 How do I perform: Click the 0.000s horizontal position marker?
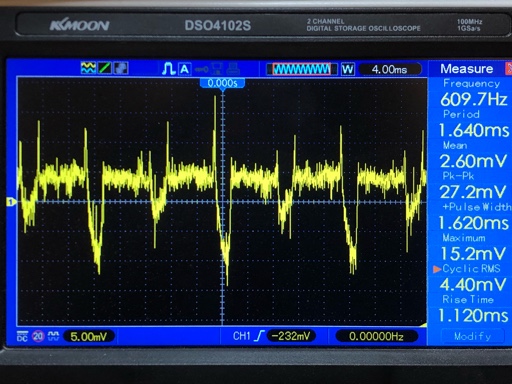point(222,83)
